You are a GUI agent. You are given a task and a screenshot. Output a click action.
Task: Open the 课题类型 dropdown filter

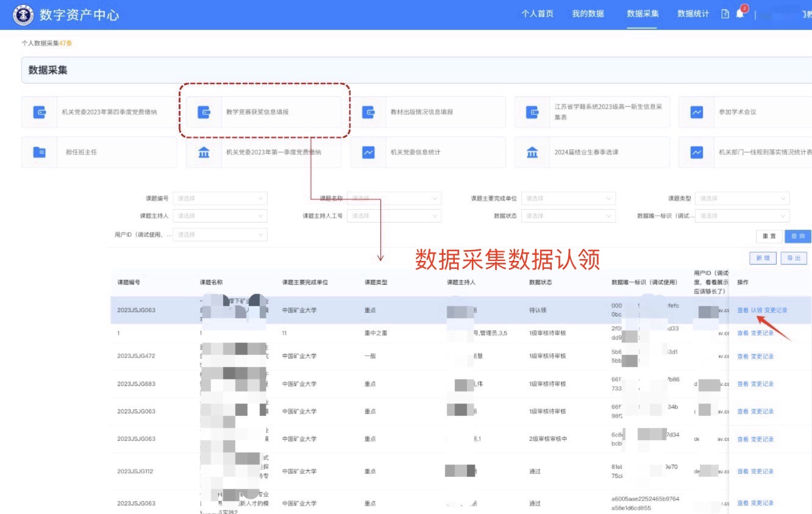(742, 199)
